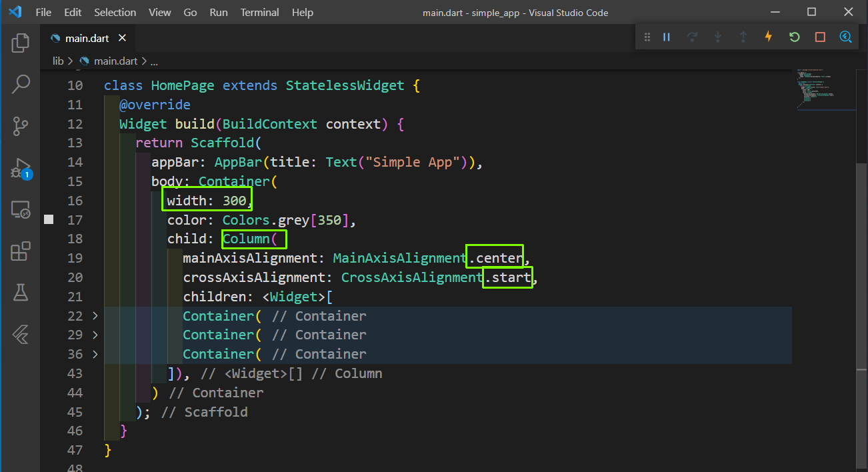Open the Help menu
The height and width of the screenshot is (472, 868).
coord(303,13)
